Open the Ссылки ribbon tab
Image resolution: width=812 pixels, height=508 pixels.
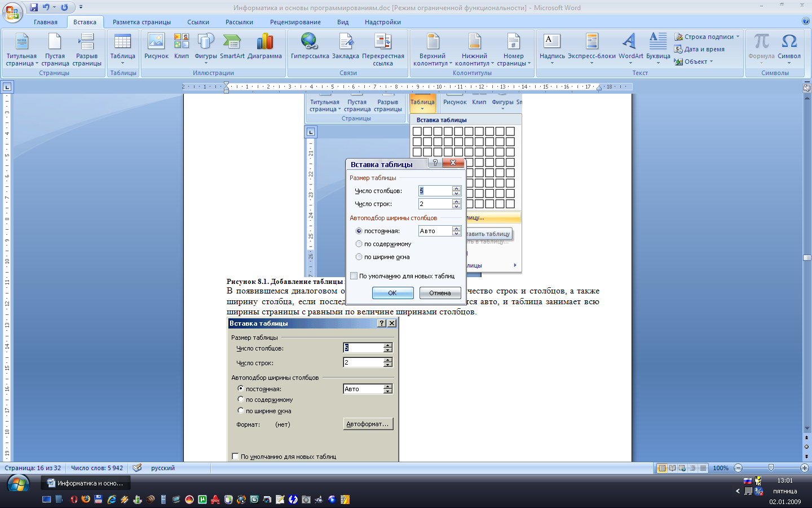coord(198,22)
